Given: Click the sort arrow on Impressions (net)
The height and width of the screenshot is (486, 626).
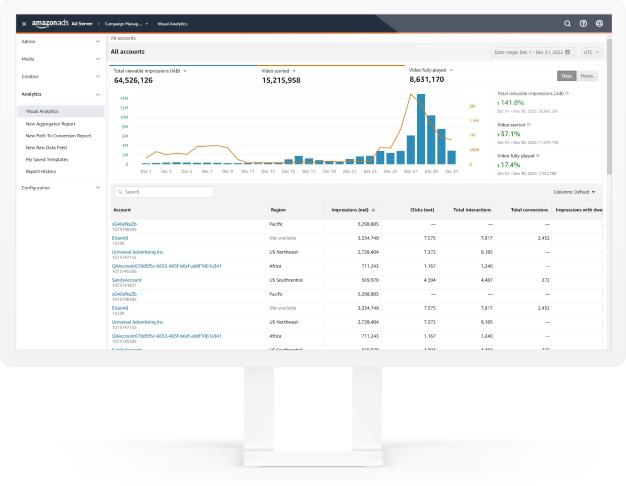Looking at the screenshot, I should pyautogui.click(x=373, y=210).
